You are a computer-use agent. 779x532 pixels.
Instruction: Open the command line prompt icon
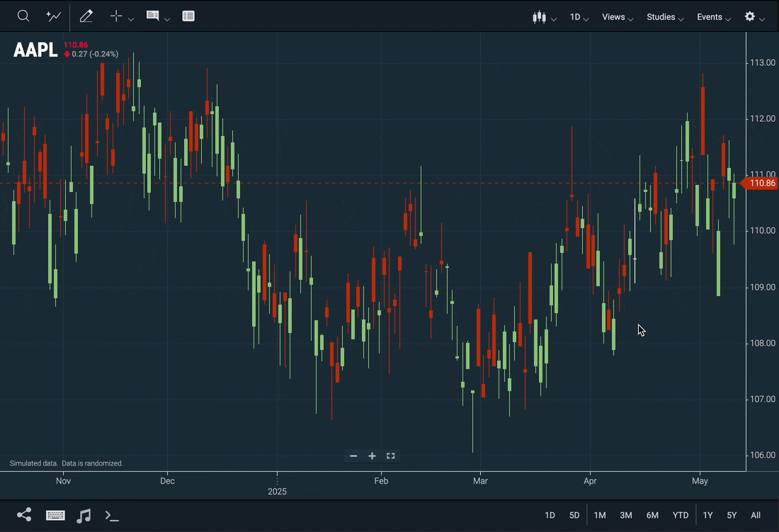pos(112,516)
